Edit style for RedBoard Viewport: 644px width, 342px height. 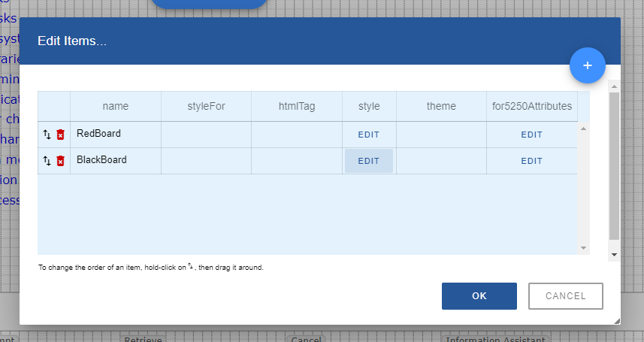click(x=368, y=135)
